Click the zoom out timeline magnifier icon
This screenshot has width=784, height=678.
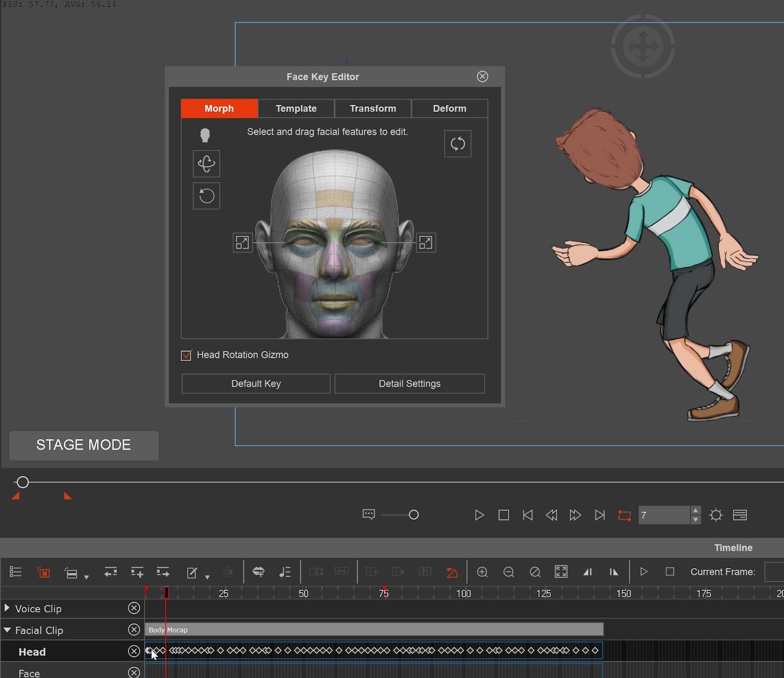509,572
